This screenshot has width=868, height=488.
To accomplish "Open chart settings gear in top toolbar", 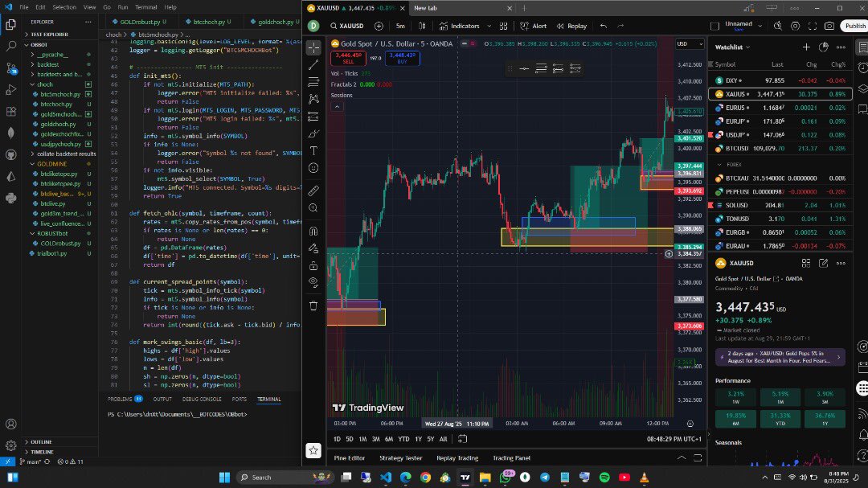I will click(x=796, y=26).
